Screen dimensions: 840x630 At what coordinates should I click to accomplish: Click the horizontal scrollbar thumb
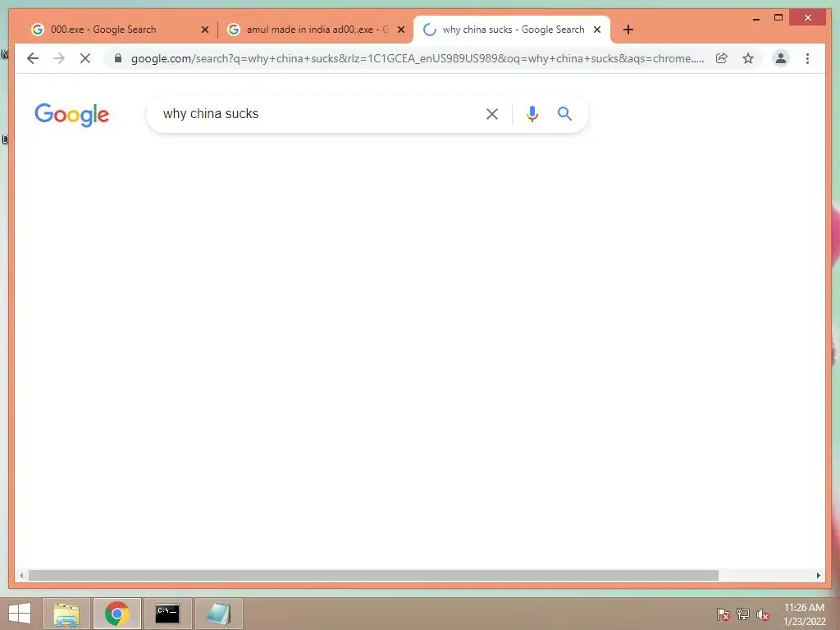[x=373, y=575]
